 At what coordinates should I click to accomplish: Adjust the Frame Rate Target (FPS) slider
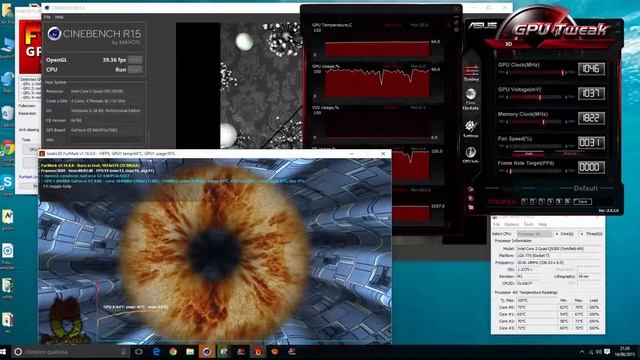[x=536, y=171]
